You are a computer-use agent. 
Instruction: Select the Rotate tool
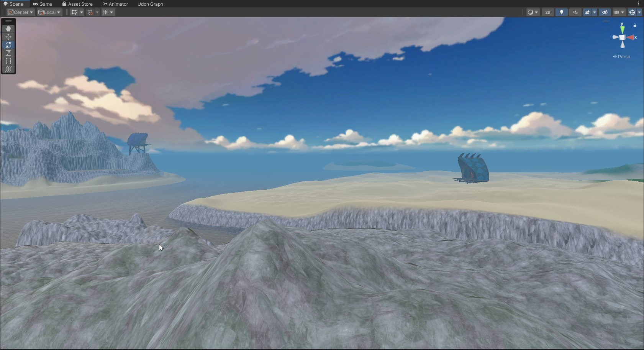8,45
